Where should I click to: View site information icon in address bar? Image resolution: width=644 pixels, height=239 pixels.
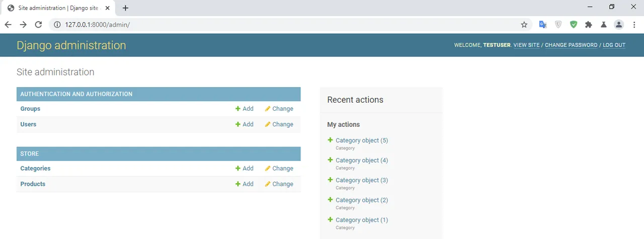[57, 25]
